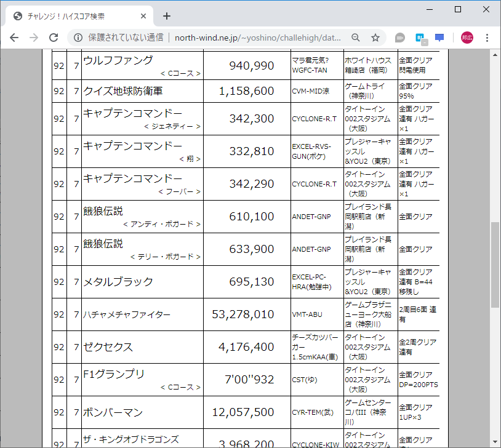Open the blue B! extension icon
Screen dimensions: 501x448
(x=421, y=38)
